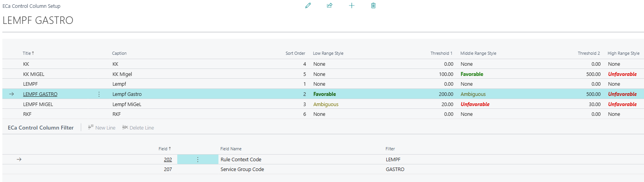Click the KK MIgel caption cell
644x182 pixels.
122,74
